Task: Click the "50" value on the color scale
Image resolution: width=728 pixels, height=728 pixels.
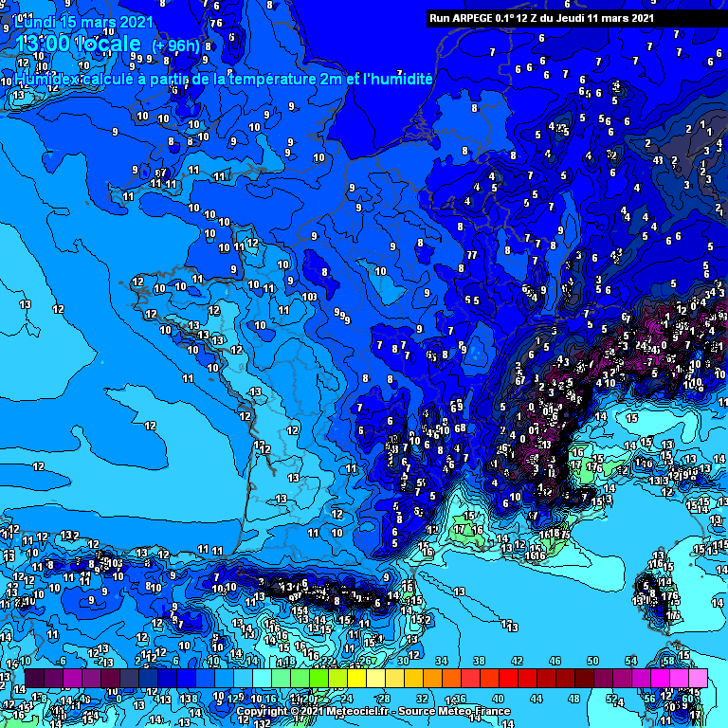Action: point(593,661)
